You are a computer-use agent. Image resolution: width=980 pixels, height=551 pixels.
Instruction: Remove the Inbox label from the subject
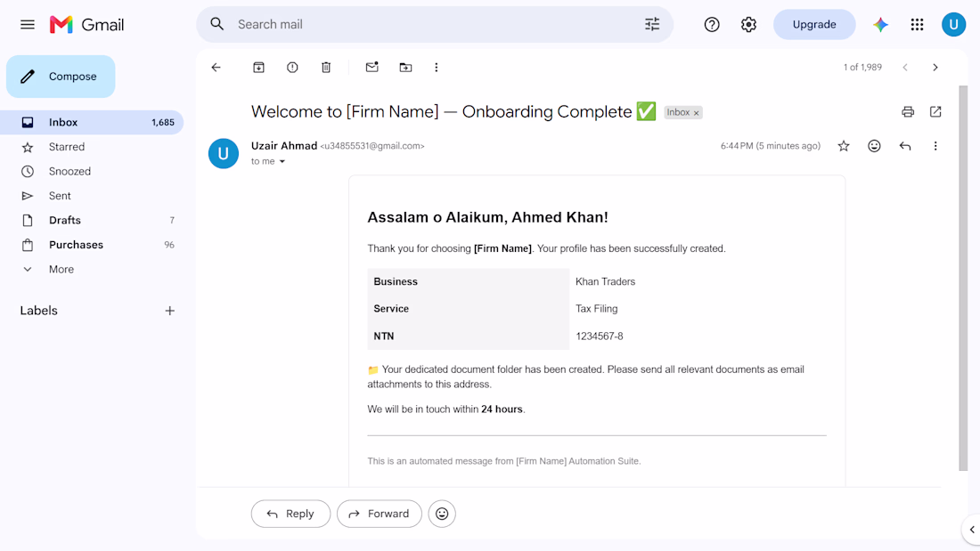coord(697,113)
